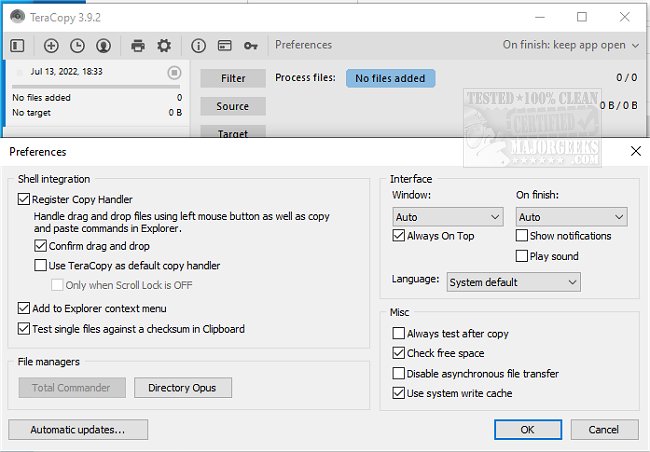Click the Source tab button

tap(233, 106)
